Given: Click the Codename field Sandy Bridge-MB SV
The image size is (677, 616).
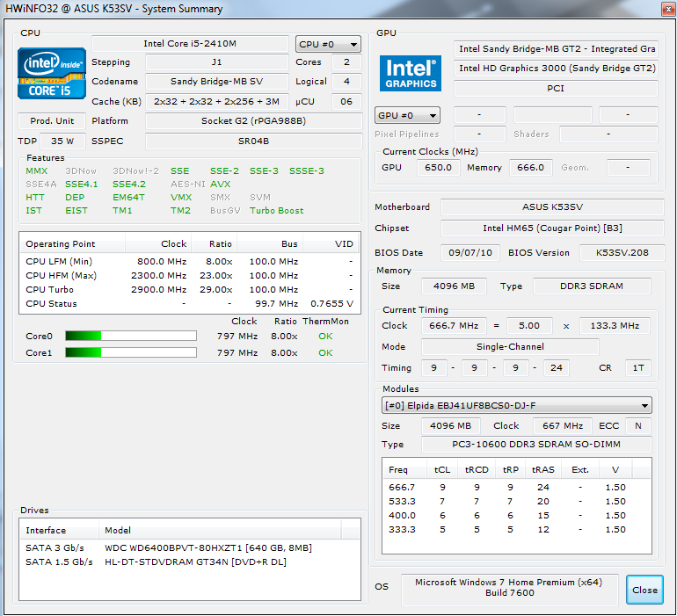Looking at the screenshot, I should (217, 81).
